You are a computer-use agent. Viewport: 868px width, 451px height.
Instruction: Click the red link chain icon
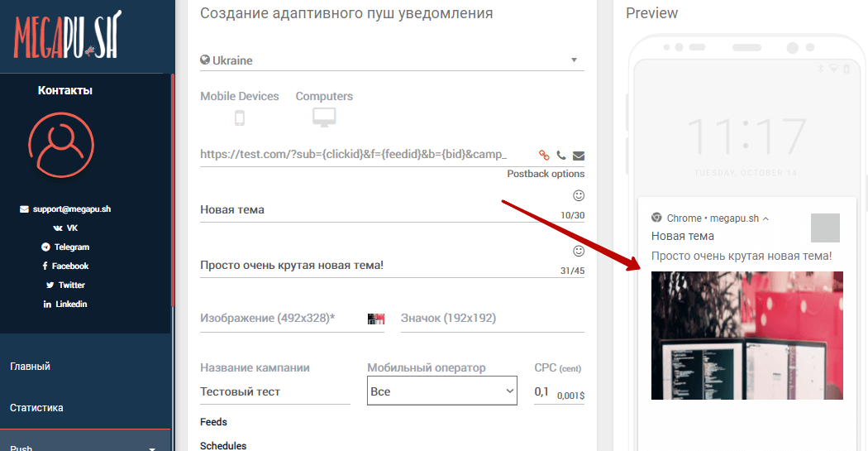click(544, 155)
